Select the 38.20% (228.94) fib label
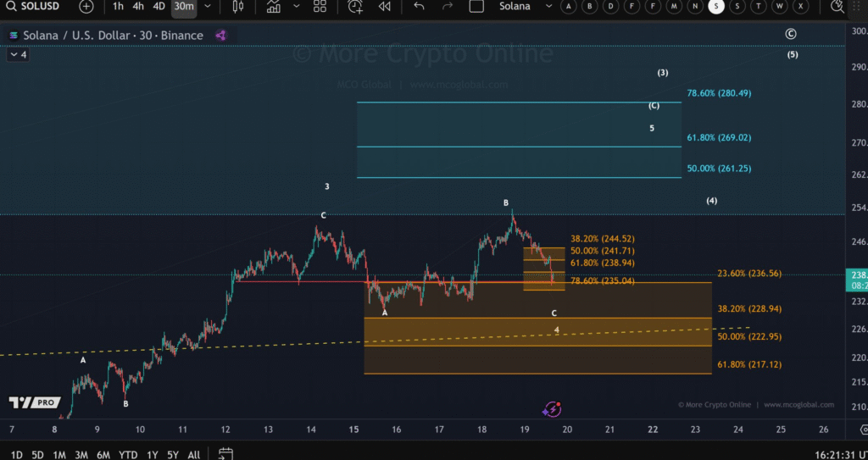 [749, 309]
